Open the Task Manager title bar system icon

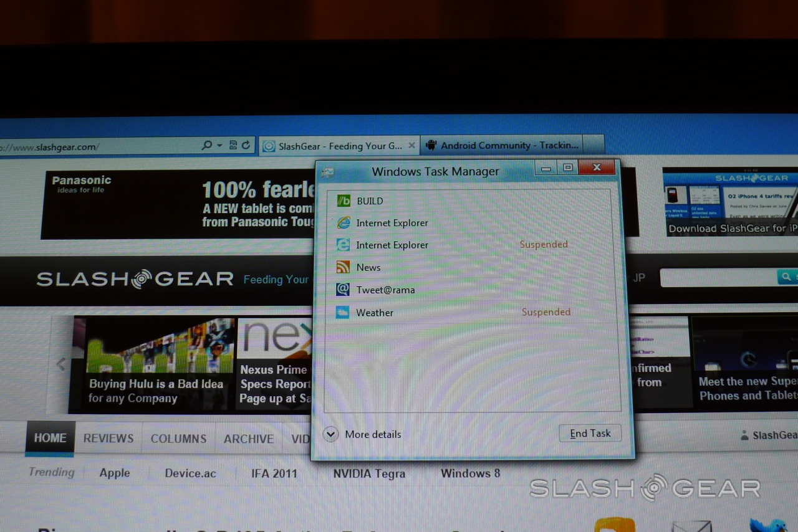pyautogui.click(x=328, y=172)
